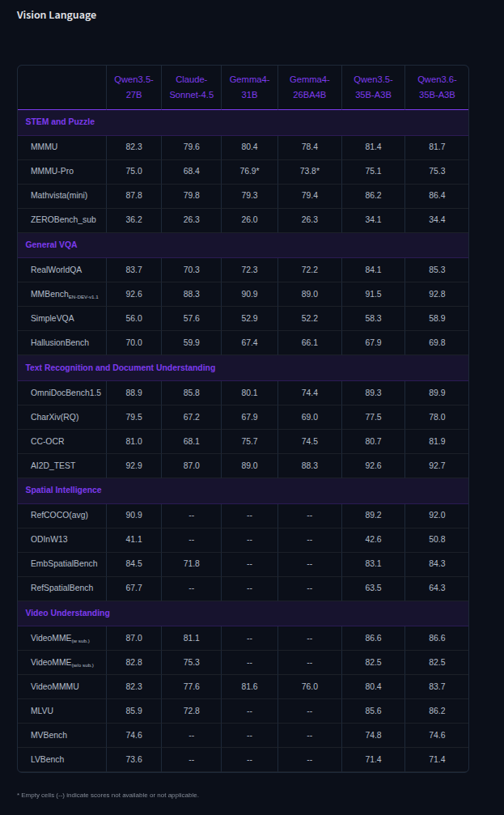Click the VideoMME (w/o sub.) row label

pos(62,663)
